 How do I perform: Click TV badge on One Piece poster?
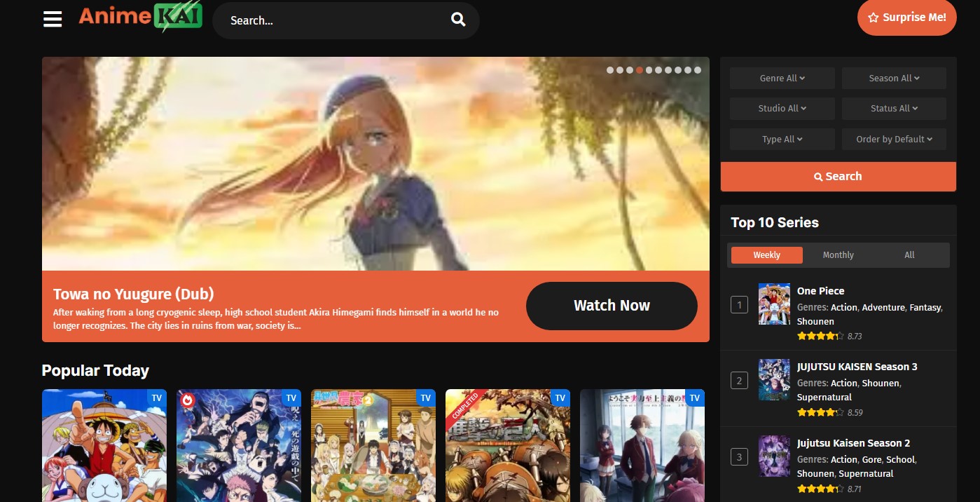point(157,398)
